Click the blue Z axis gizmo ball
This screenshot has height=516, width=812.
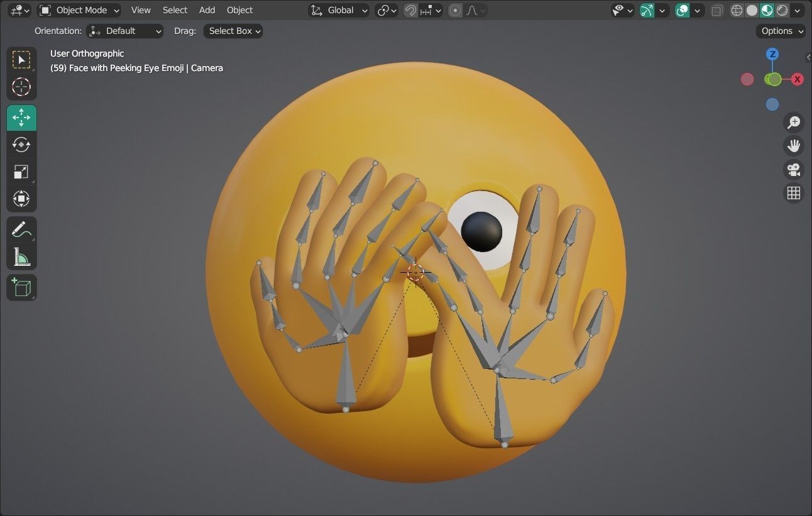click(773, 54)
